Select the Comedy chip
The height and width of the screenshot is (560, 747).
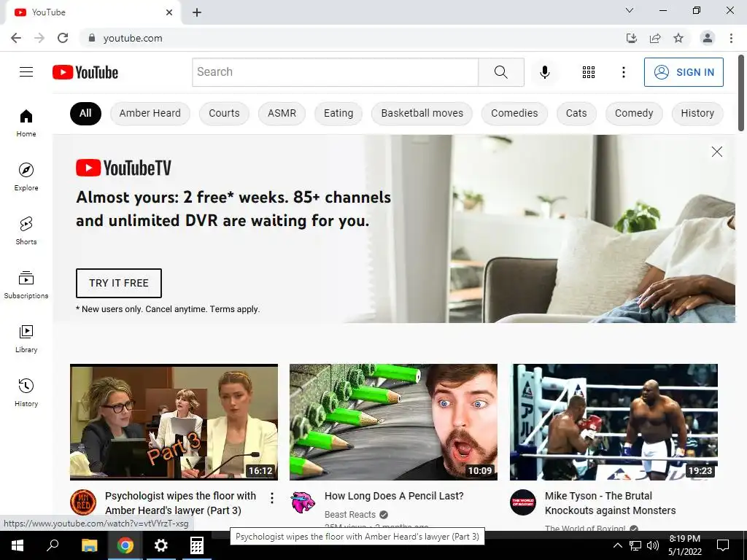coord(634,113)
